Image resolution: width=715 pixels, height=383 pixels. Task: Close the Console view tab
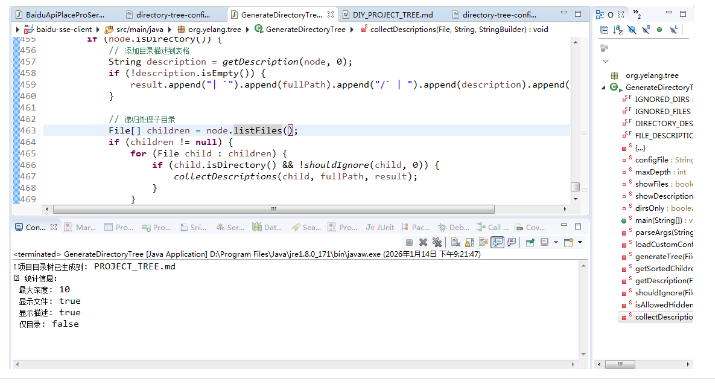tap(54, 227)
